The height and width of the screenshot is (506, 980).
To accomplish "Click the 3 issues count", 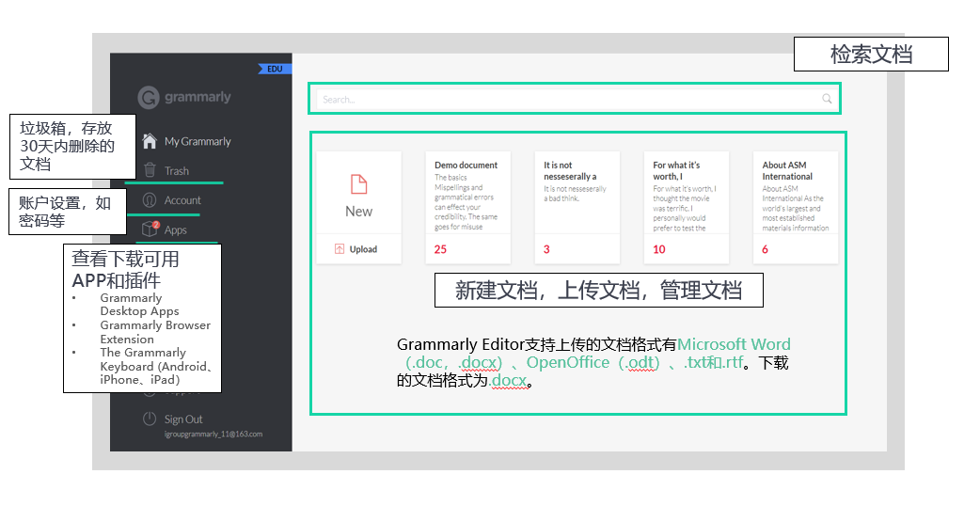I will coord(546,249).
